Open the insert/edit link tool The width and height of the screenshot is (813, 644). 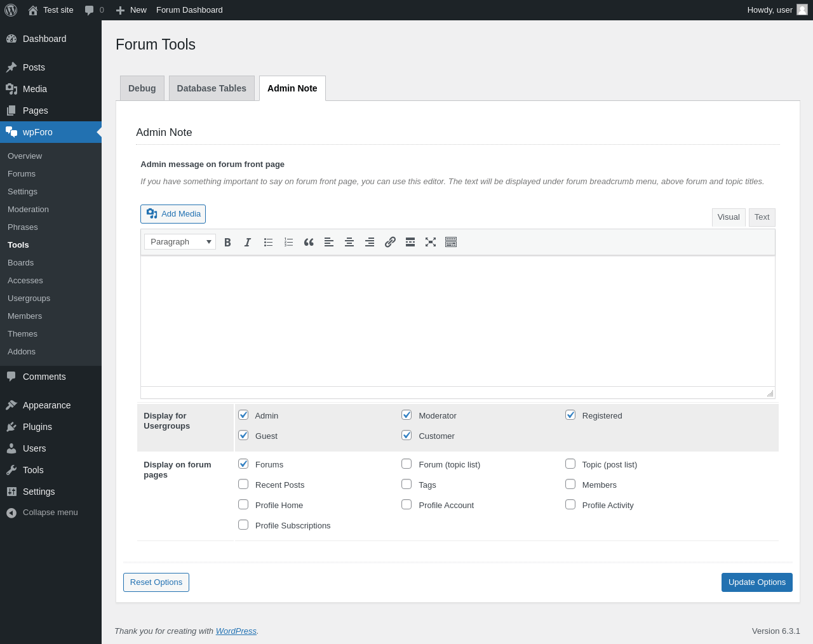(x=390, y=242)
